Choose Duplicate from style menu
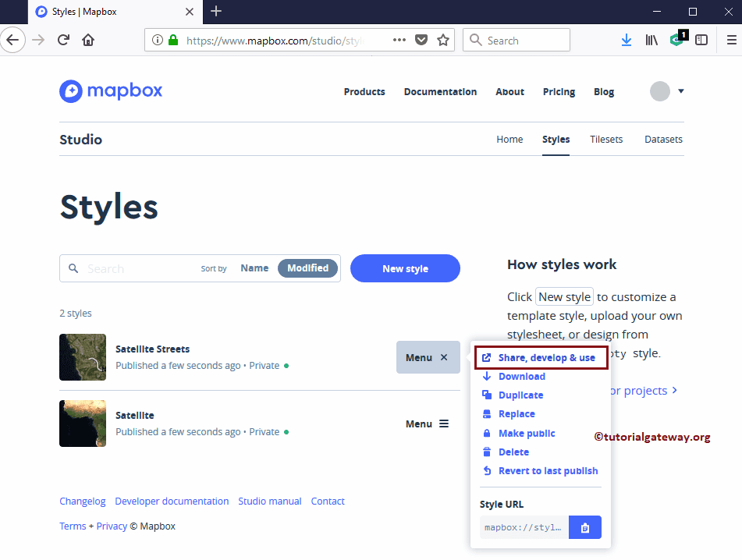 pyautogui.click(x=513, y=395)
